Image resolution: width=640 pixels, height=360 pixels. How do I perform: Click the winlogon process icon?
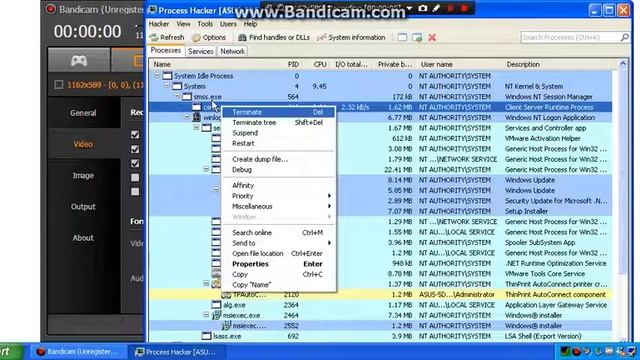pyautogui.click(x=197, y=118)
